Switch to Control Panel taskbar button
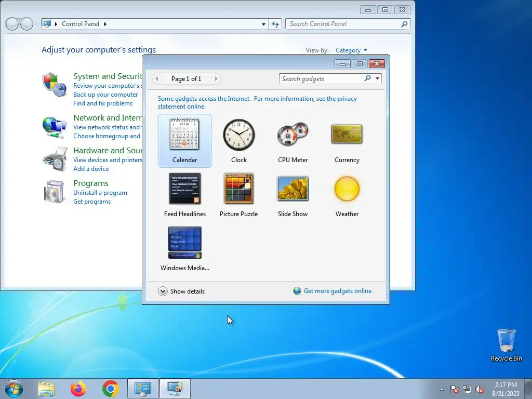This screenshot has width=532, height=399. 142,389
